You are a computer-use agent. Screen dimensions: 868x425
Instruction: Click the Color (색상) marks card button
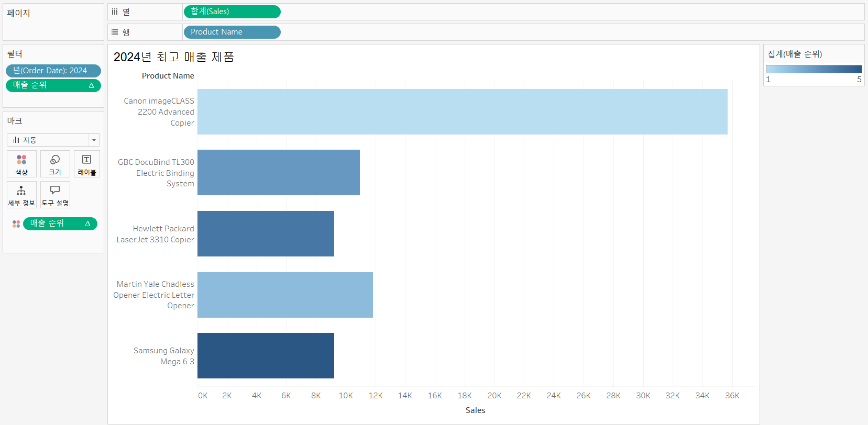pos(21,164)
